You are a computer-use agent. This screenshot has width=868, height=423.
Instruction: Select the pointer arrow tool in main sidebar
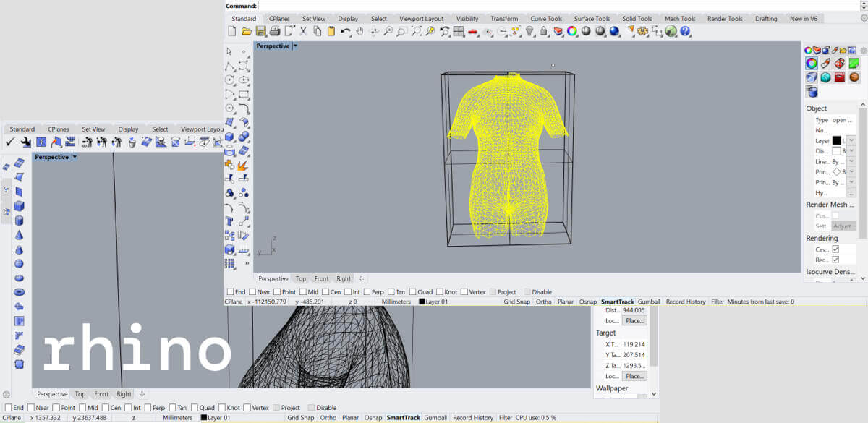229,51
